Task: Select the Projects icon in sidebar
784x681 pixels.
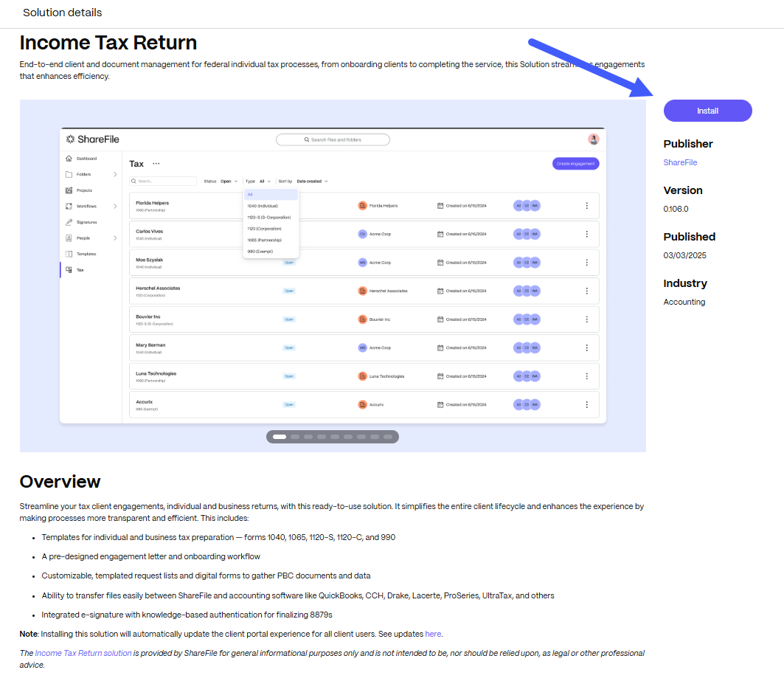Action: tap(69, 190)
